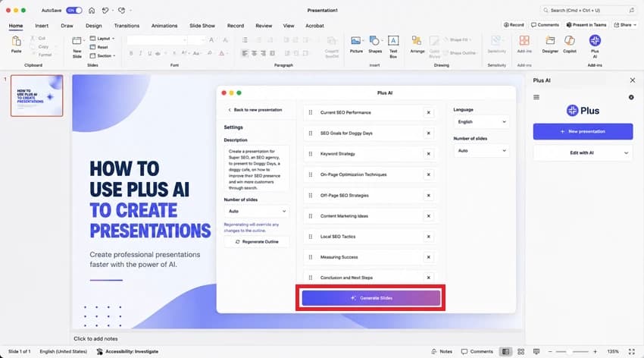This screenshot has height=358, width=644.
Task: Click the zoom in plus icon
Action: pyautogui.click(x=595, y=351)
